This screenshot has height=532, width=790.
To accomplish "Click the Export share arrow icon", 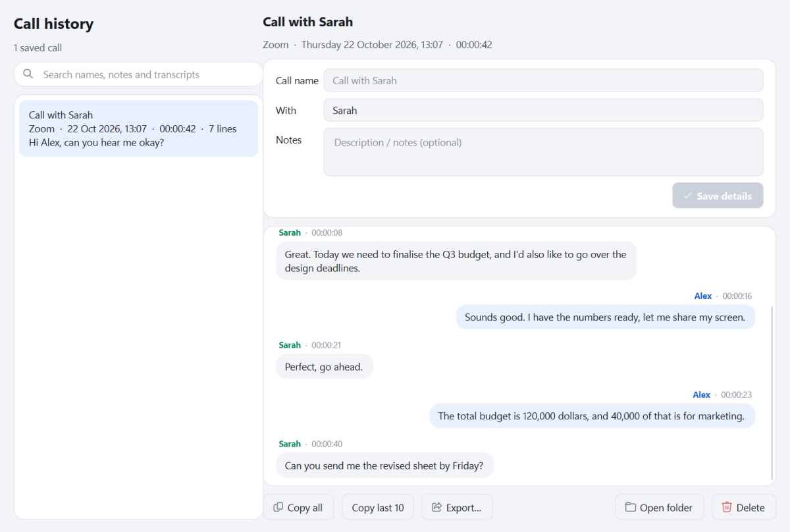I will [x=436, y=507].
